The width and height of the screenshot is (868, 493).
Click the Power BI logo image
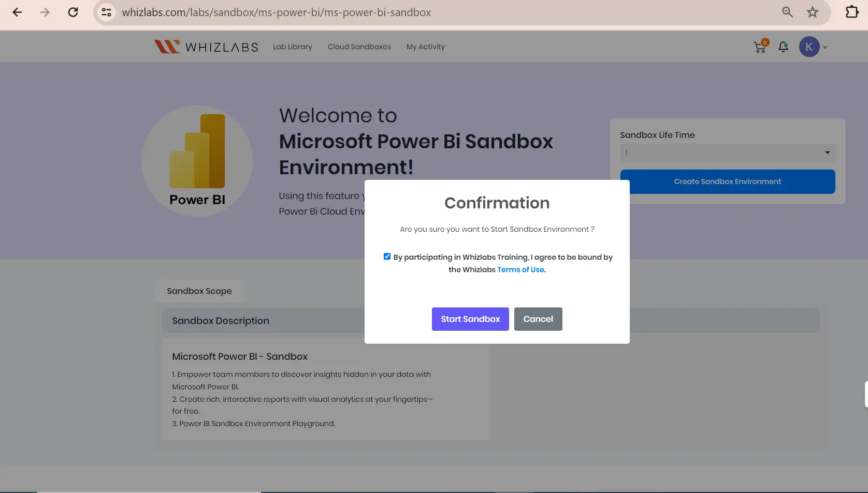197,161
